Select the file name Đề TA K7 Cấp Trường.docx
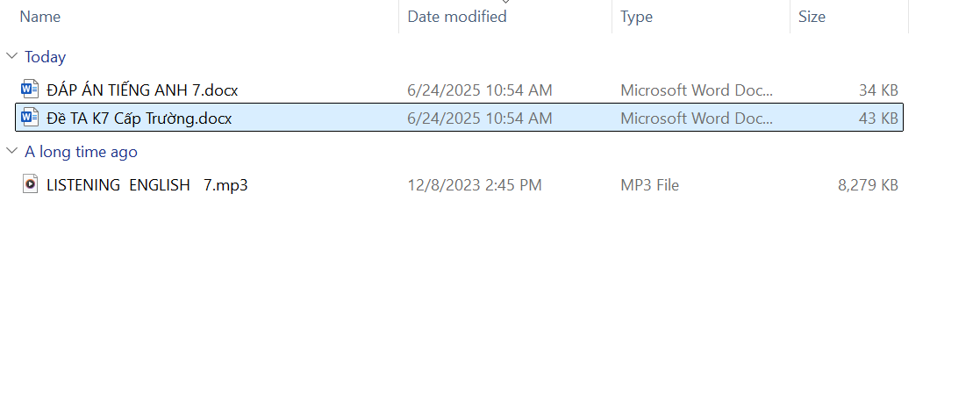980x402 pixels. (x=139, y=118)
